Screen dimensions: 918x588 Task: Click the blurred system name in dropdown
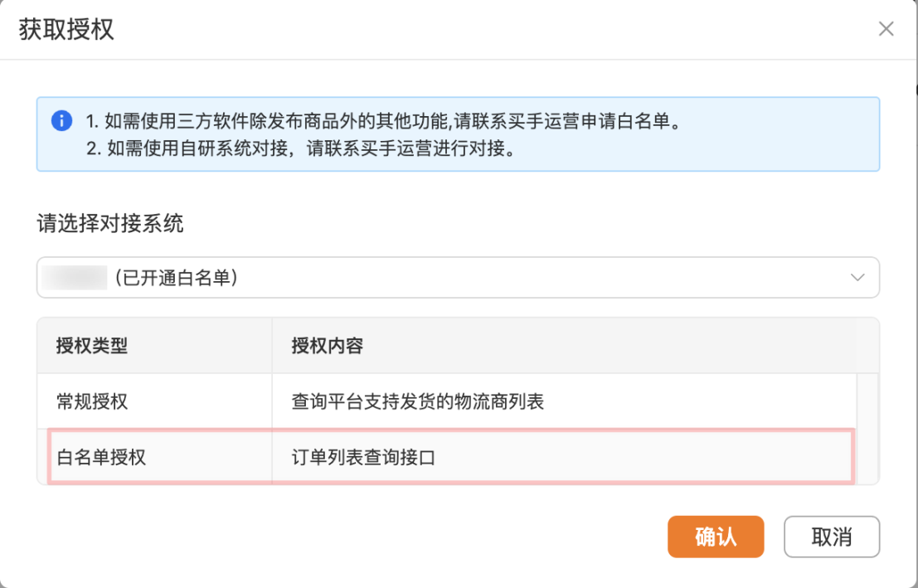tap(75, 278)
